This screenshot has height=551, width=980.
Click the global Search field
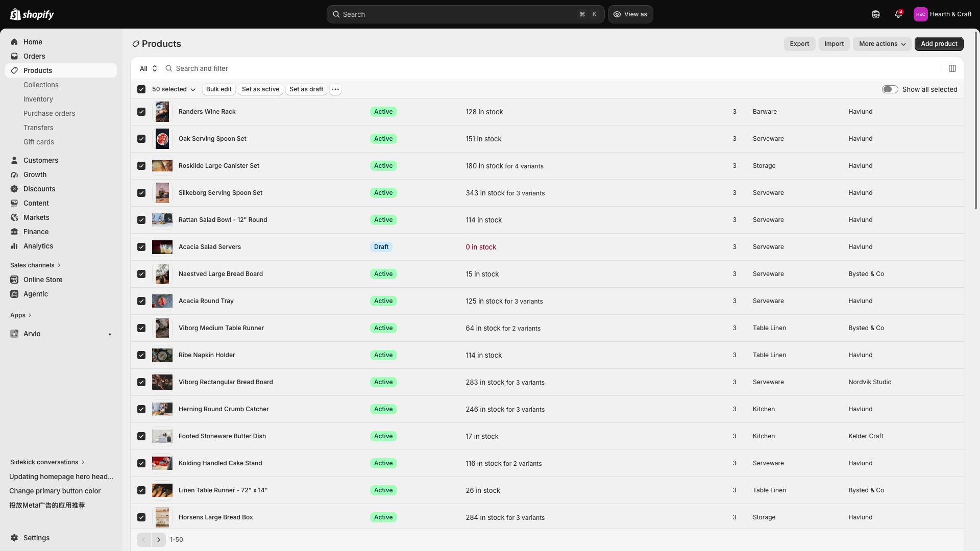click(x=465, y=14)
